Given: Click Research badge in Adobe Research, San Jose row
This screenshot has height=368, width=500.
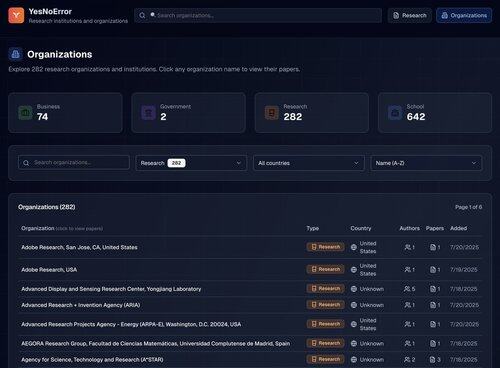Looking at the screenshot, I should 326,247.
